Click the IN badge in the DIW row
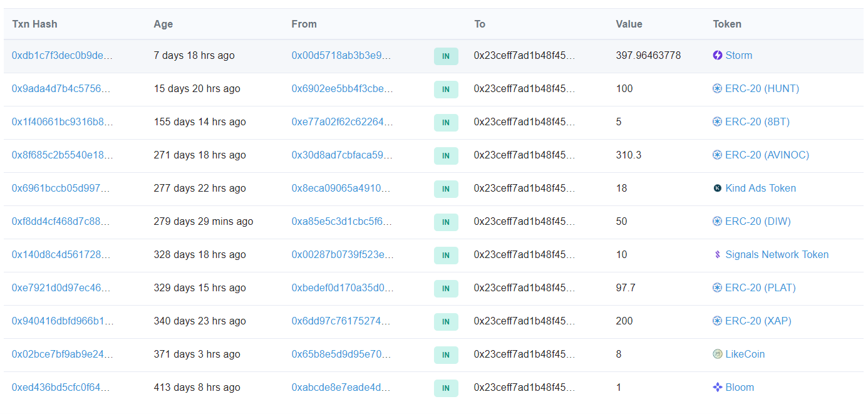The width and height of the screenshot is (868, 414). pyautogui.click(x=446, y=222)
